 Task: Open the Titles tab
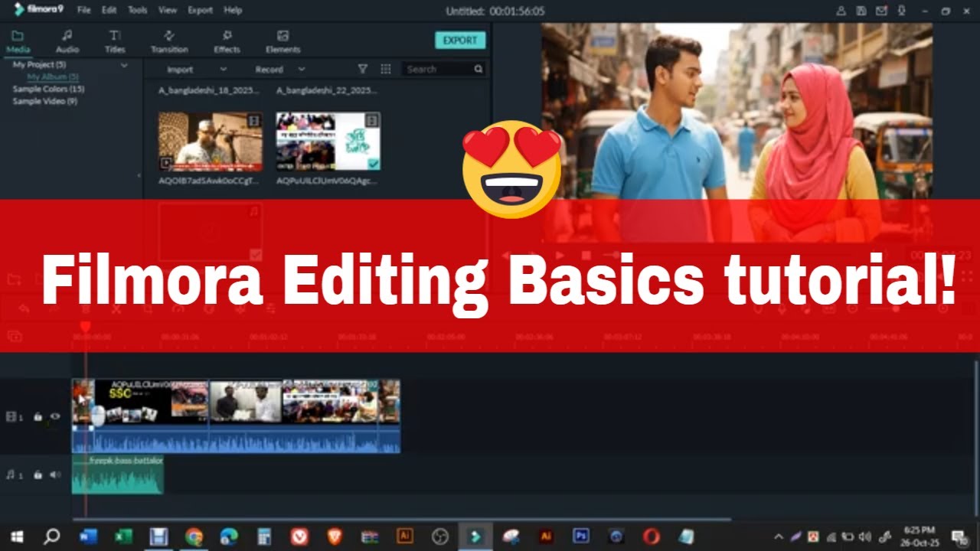[115, 41]
